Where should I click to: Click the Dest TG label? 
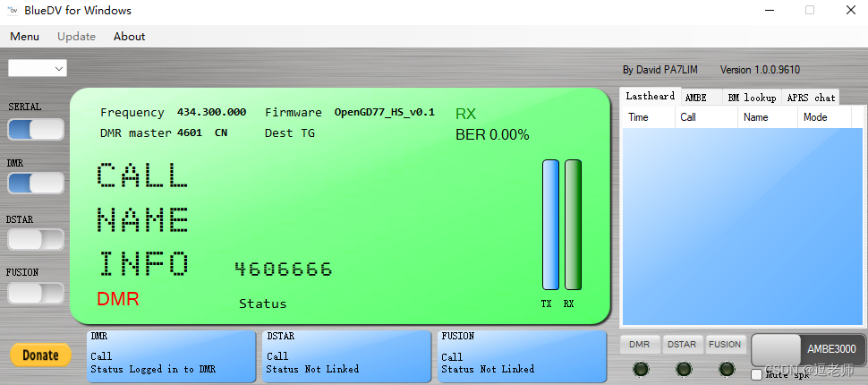click(x=290, y=133)
